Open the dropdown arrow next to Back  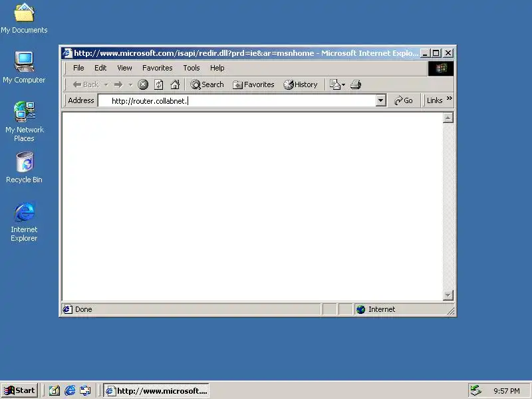[x=106, y=84]
